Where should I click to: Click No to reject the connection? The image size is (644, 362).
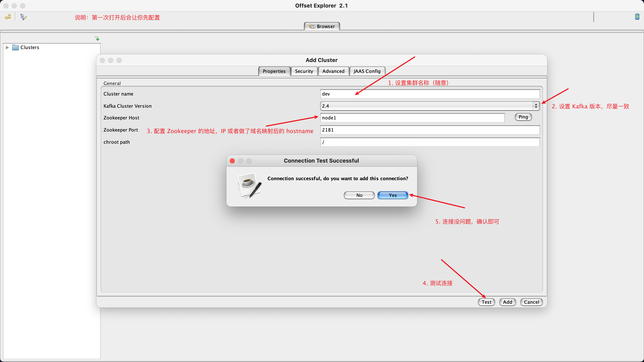click(x=359, y=195)
